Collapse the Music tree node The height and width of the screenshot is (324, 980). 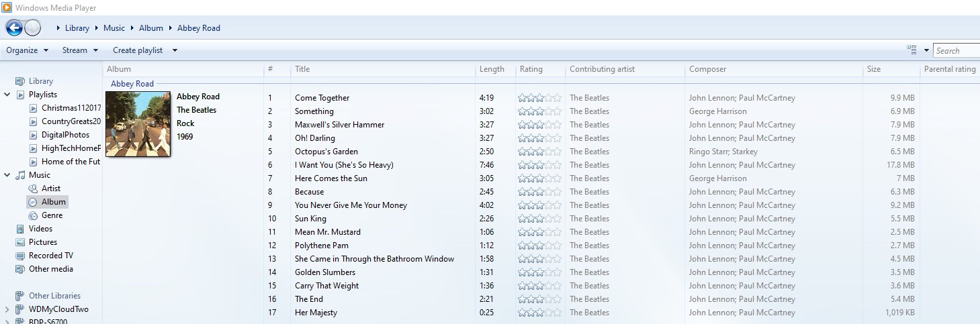click(7, 175)
